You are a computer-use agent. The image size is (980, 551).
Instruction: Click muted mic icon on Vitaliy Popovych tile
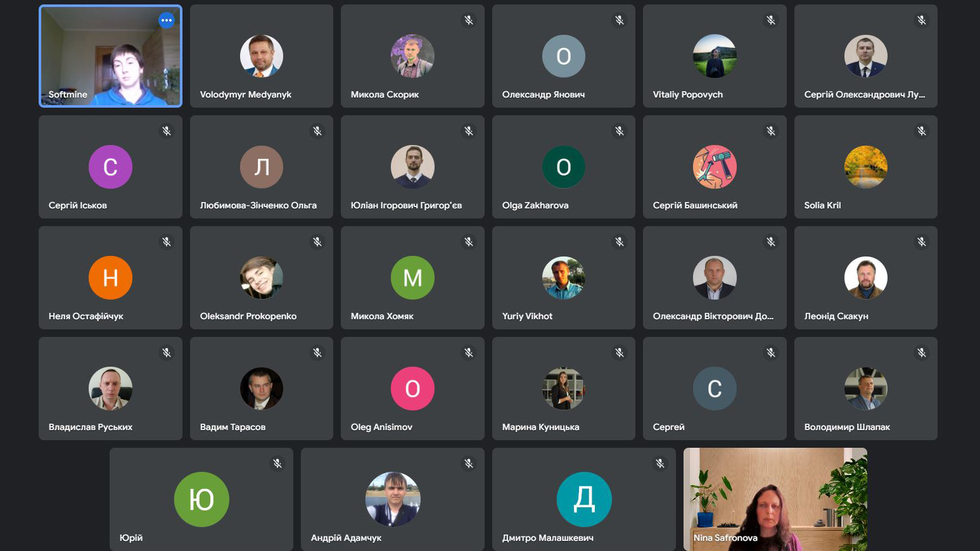[x=771, y=20]
